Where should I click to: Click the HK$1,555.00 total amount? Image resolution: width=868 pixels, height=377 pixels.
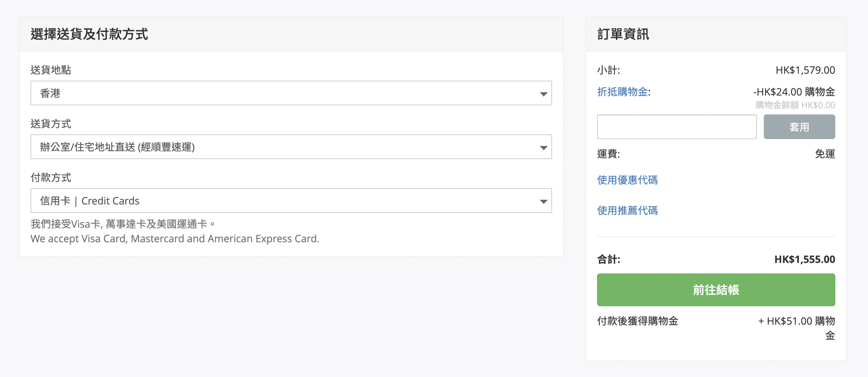[x=804, y=259]
